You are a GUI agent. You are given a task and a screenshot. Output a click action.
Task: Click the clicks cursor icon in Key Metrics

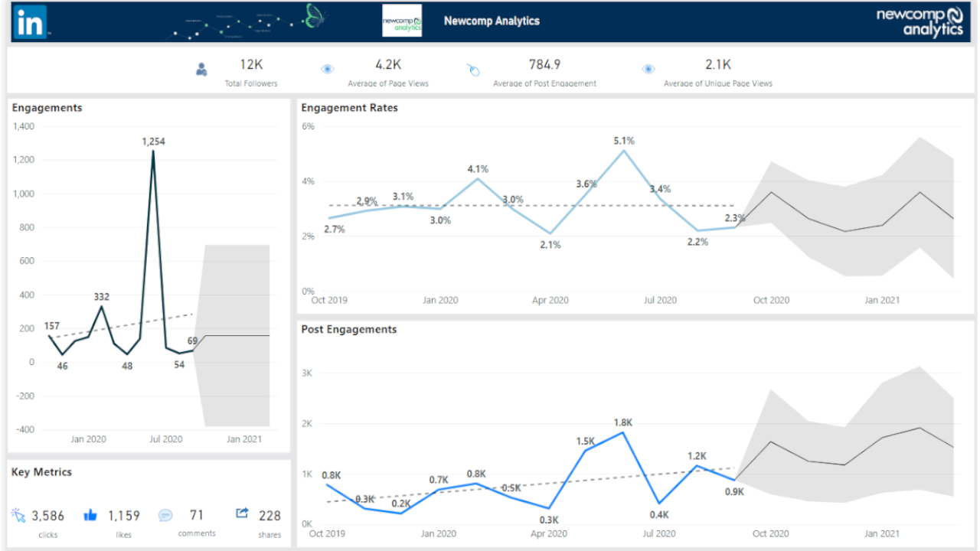pyautogui.click(x=18, y=515)
